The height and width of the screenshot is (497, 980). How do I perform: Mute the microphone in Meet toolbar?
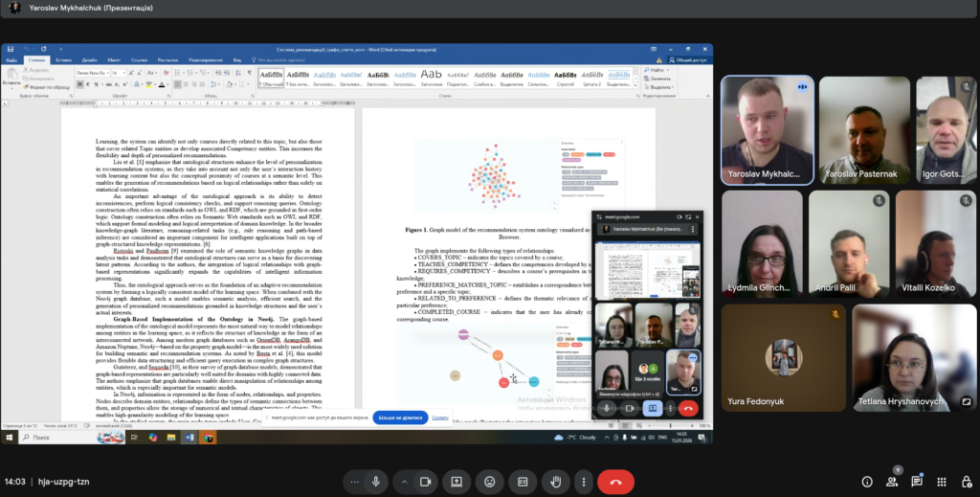pyautogui.click(x=376, y=482)
